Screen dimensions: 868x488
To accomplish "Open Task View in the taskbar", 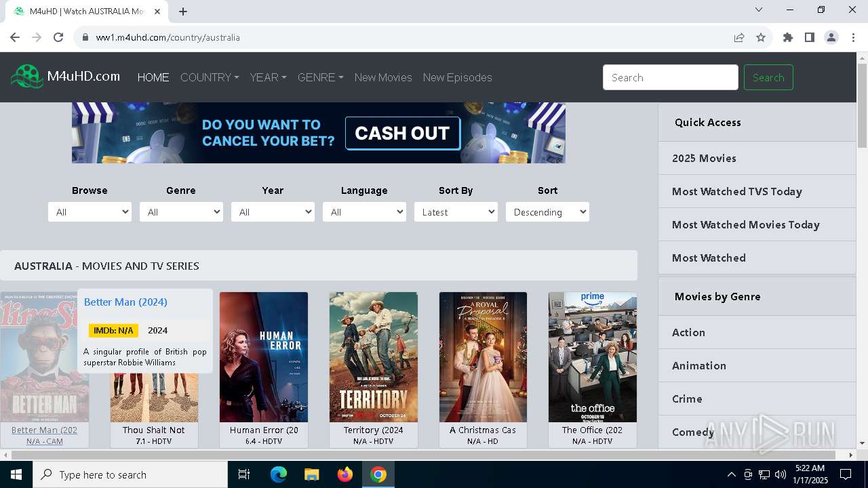I will 244,474.
